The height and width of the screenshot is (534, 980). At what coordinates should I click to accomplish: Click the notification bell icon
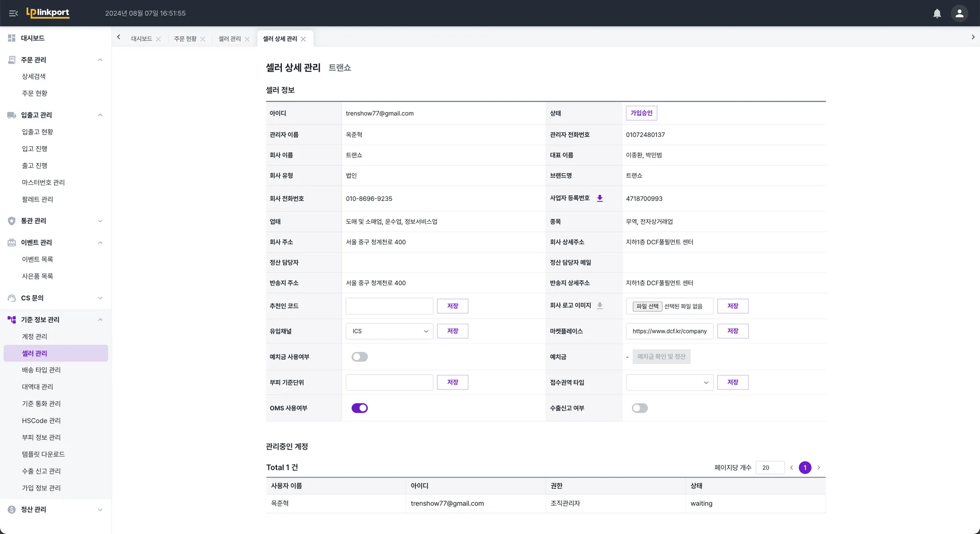pos(937,13)
